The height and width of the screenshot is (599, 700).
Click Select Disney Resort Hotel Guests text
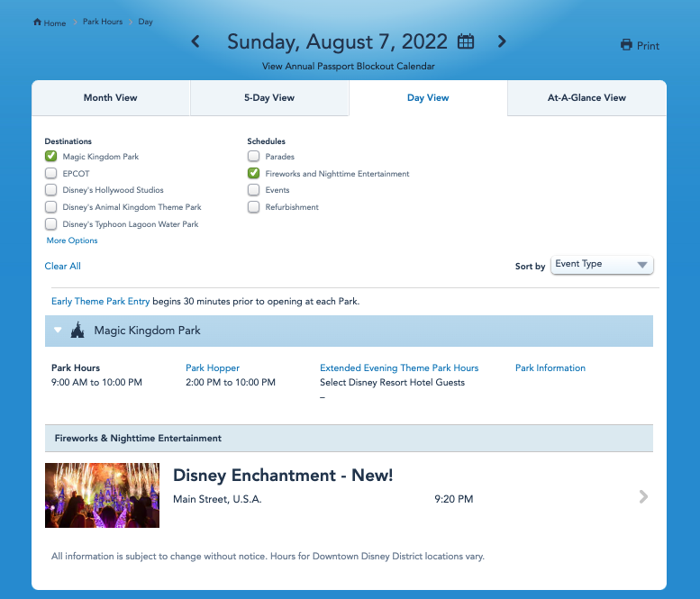[x=393, y=382]
